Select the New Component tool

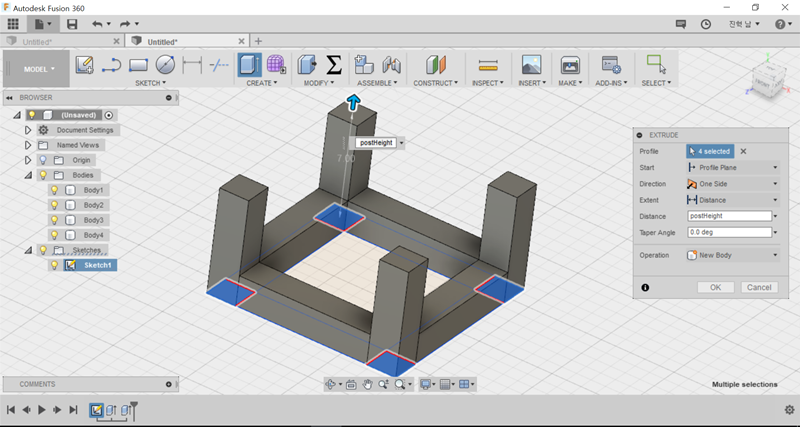coord(364,65)
